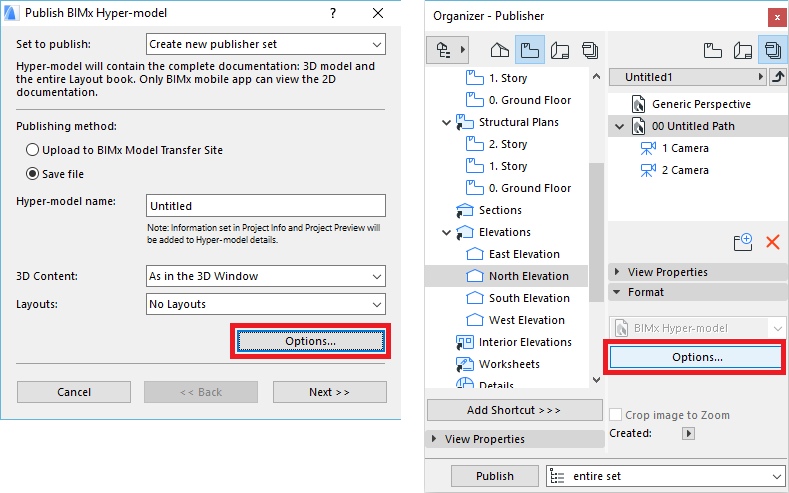
Task: Select North Elevation view
Action: pyautogui.click(x=529, y=277)
